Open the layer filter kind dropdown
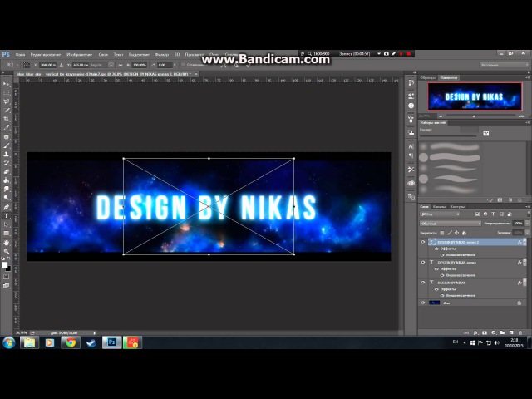 coord(440,214)
